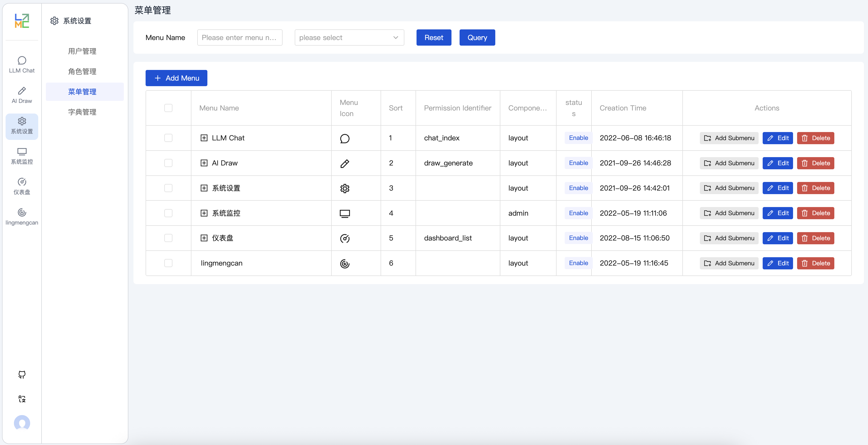Add Submenu to 系统监控 row

click(x=729, y=213)
